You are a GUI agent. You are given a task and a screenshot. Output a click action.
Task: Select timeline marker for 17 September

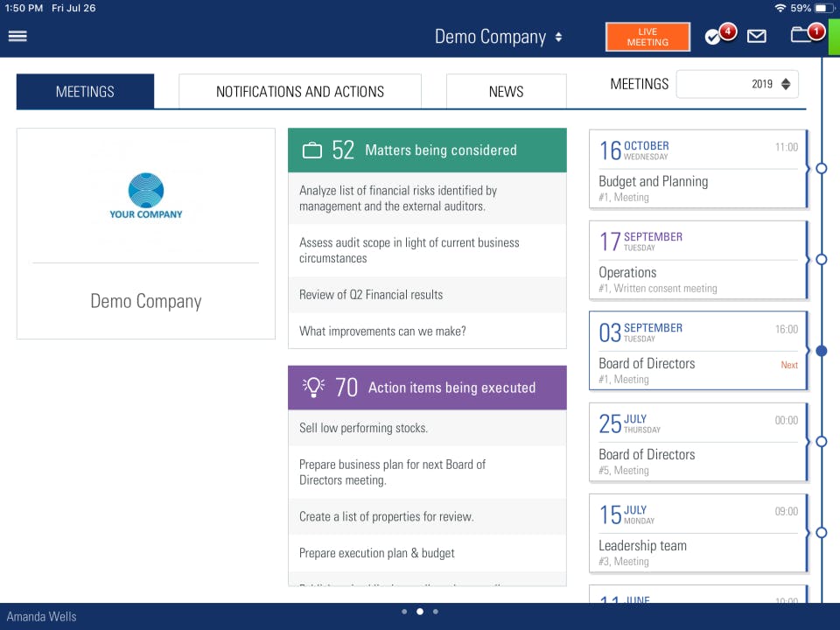(x=822, y=259)
